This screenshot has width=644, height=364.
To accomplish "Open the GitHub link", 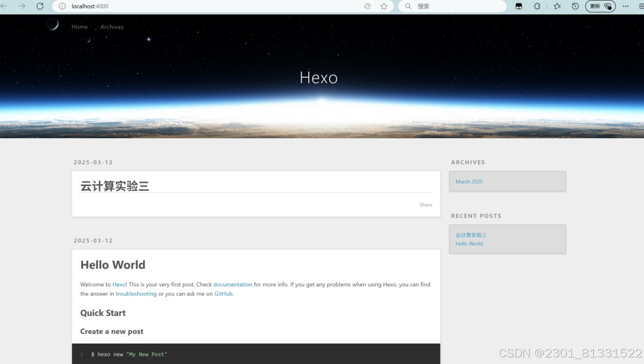I will [223, 294].
